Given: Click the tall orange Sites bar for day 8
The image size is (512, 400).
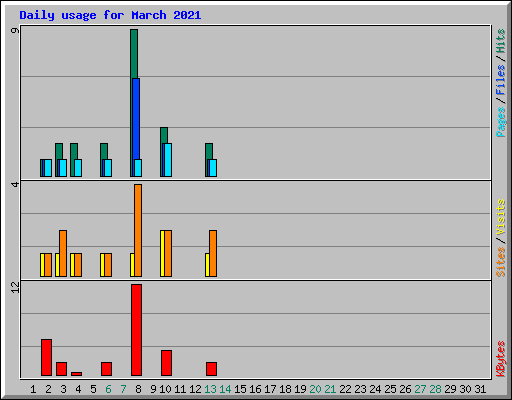Looking at the screenshot, I should pyautogui.click(x=138, y=230).
